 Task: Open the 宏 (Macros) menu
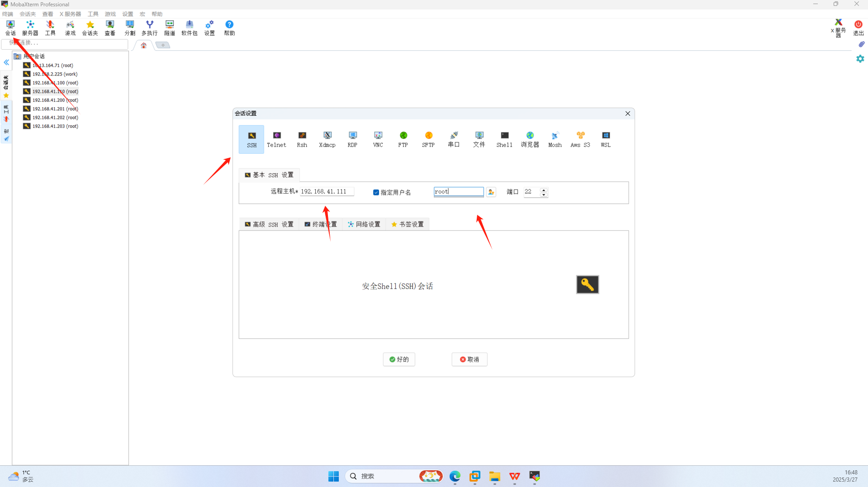(x=142, y=14)
